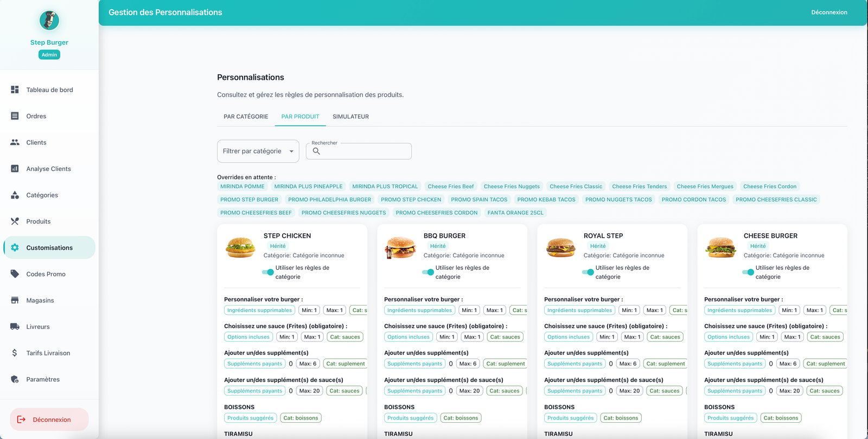This screenshot has width=868, height=439.
Task: Click the Analyse Clients chart icon
Action: tap(15, 169)
